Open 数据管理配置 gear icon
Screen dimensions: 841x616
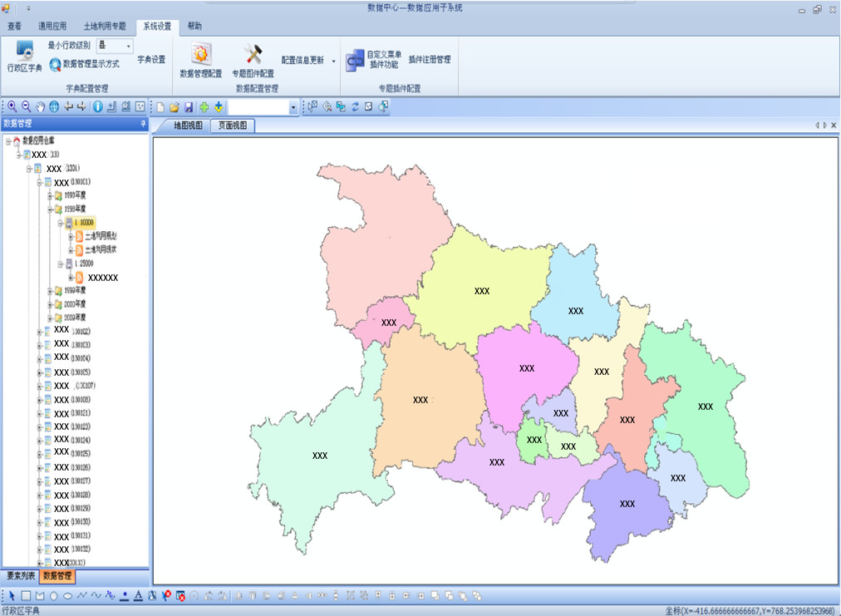click(200, 55)
